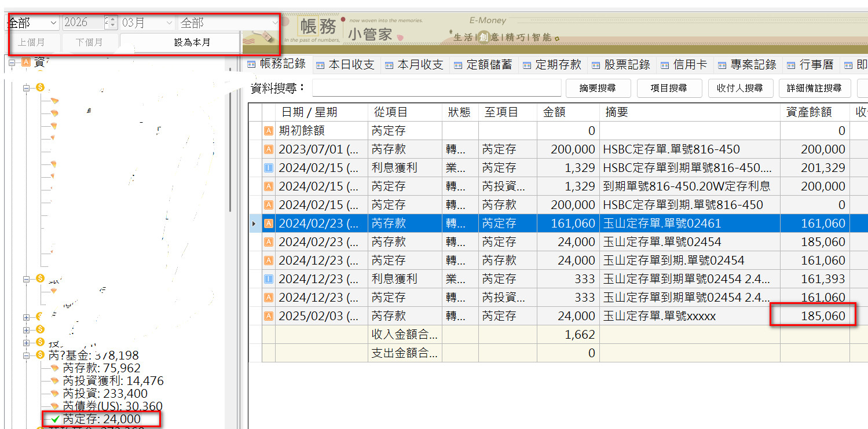Click the orange icon on the 期初餘額 row
The width and height of the screenshot is (868, 429).
point(269,131)
